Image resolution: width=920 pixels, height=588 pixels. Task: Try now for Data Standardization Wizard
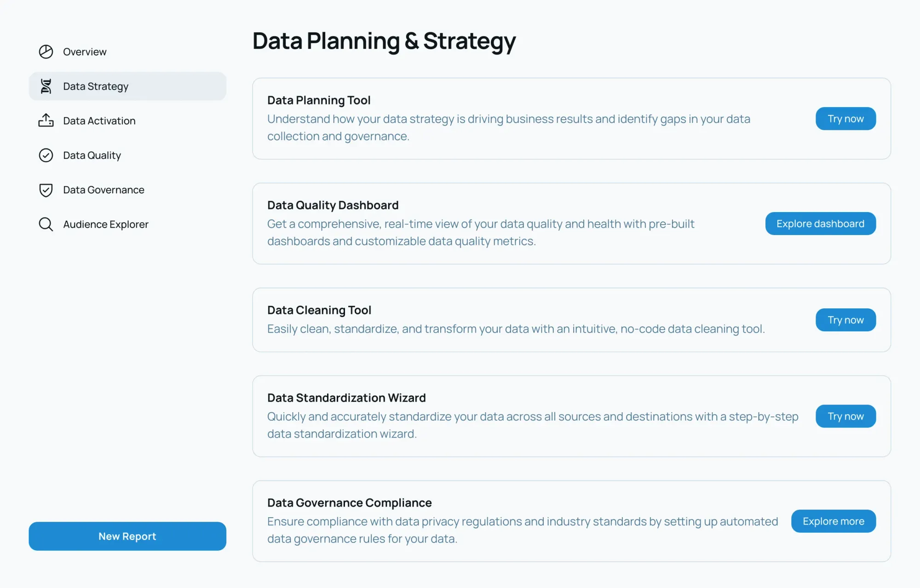845,416
